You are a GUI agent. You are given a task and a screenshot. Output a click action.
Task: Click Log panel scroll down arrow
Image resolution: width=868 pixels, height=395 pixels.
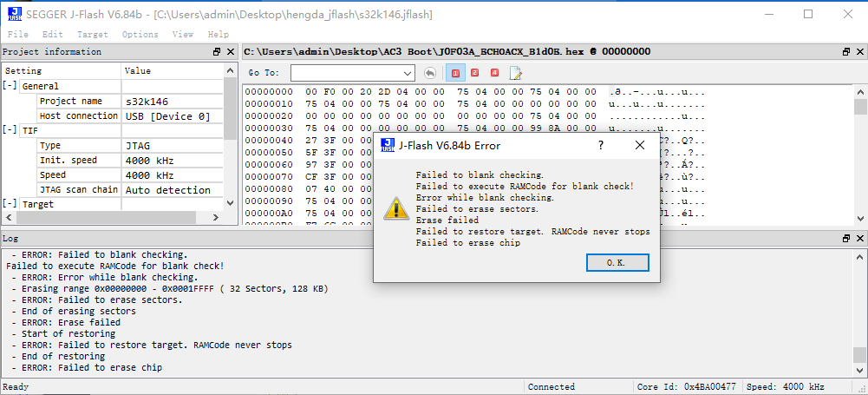pyautogui.click(x=858, y=369)
